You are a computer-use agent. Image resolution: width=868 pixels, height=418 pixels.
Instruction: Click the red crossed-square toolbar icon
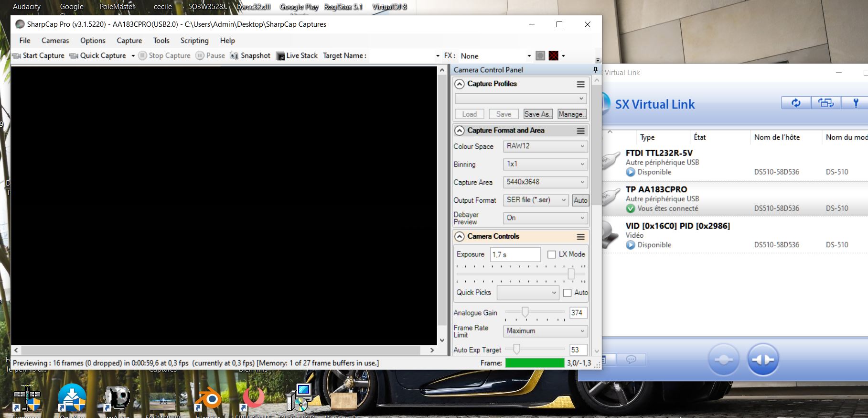553,55
